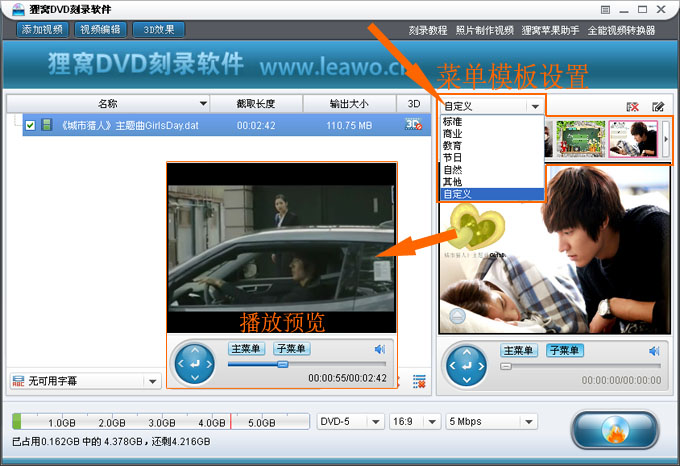Screen dimensions: 680x466
Task: Click the delete template icon
Action: [x=633, y=107]
